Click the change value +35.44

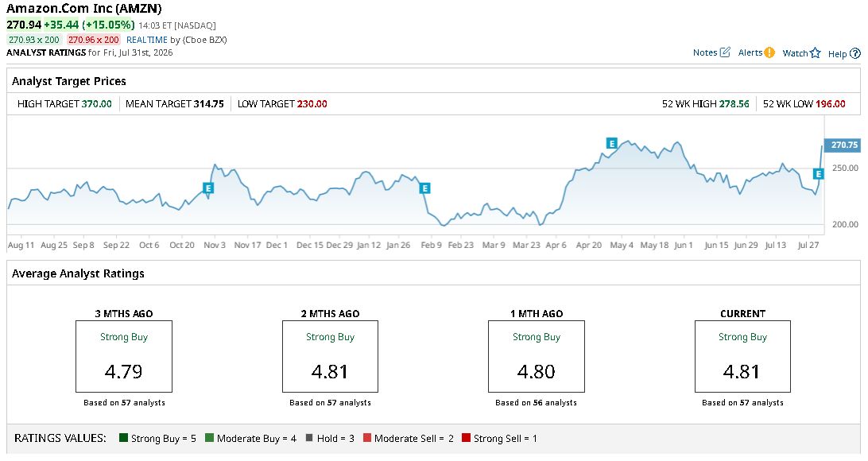[x=61, y=25]
